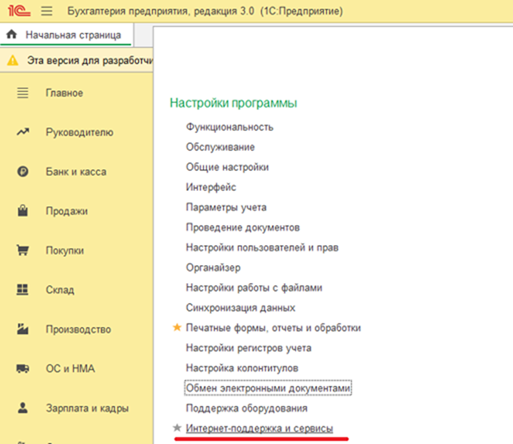Screen dimensions: 513x444
Task: Open the Банк и касса section
Action: tap(76, 172)
